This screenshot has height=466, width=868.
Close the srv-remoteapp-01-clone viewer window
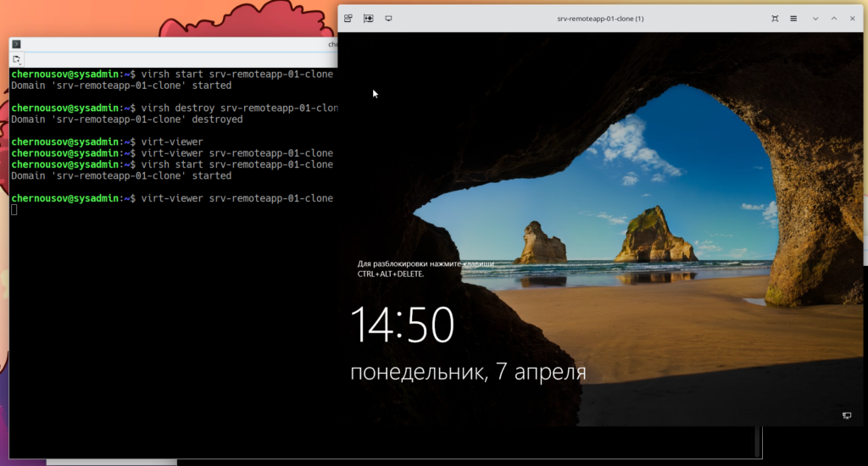coord(853,18)
